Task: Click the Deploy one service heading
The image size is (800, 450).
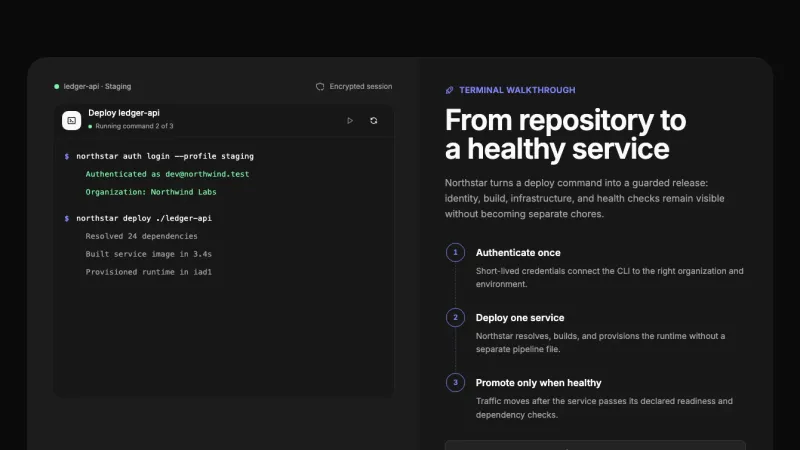Action: coord(520,318)
